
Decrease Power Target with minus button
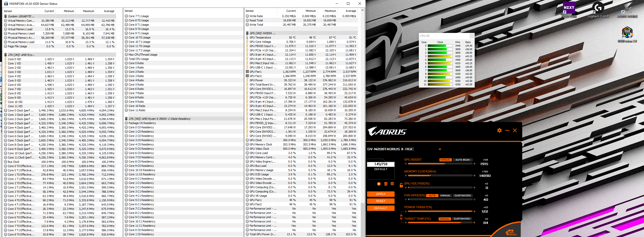tap(406, 211)
